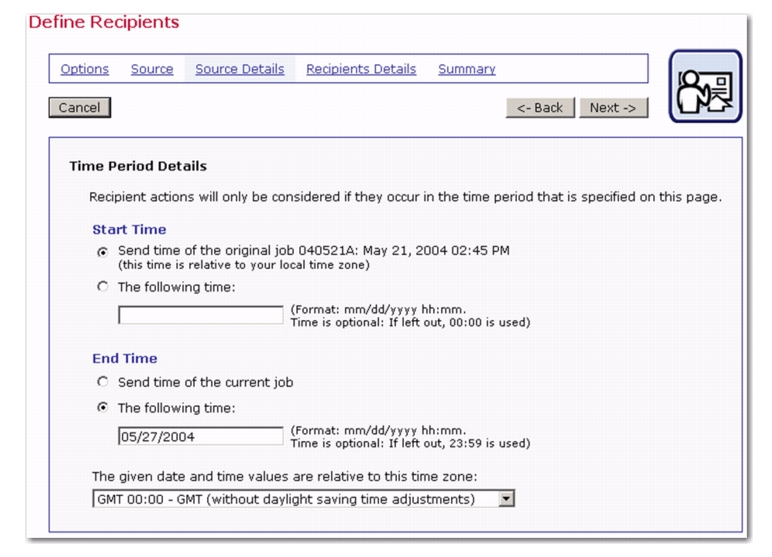Click the 'End Time' section label
Viewport: 772px width, 557px height.
(x=125, y=359)
